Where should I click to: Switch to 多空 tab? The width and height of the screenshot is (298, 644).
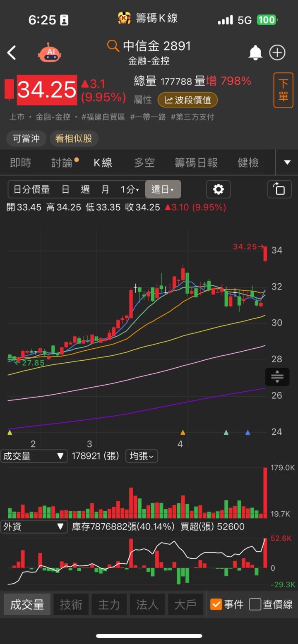(144, 163)
